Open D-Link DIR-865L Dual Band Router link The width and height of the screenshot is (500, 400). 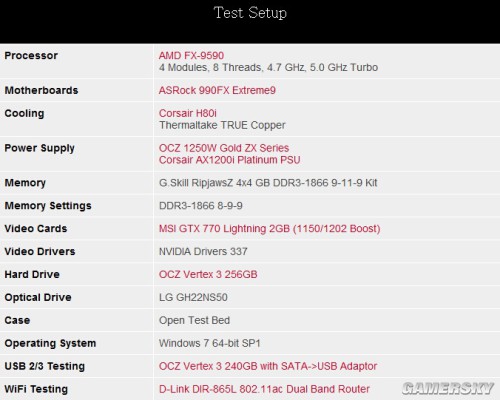pos(264,389)
